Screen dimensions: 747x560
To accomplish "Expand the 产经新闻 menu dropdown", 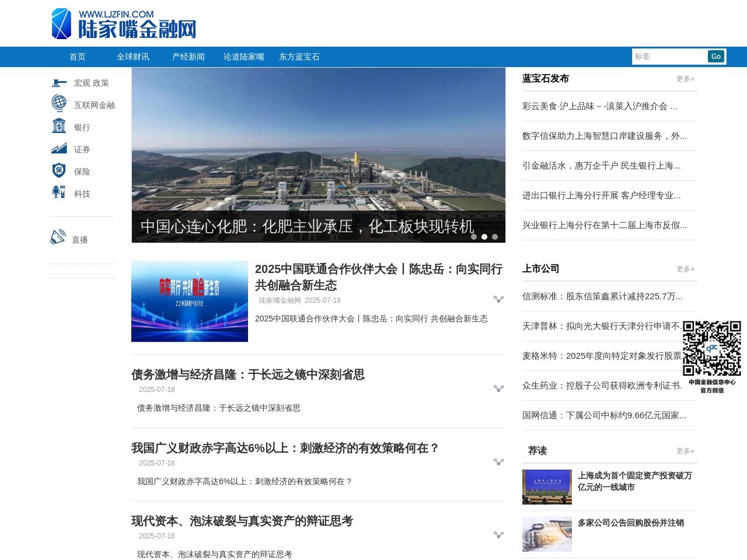I will coord(188,57).
